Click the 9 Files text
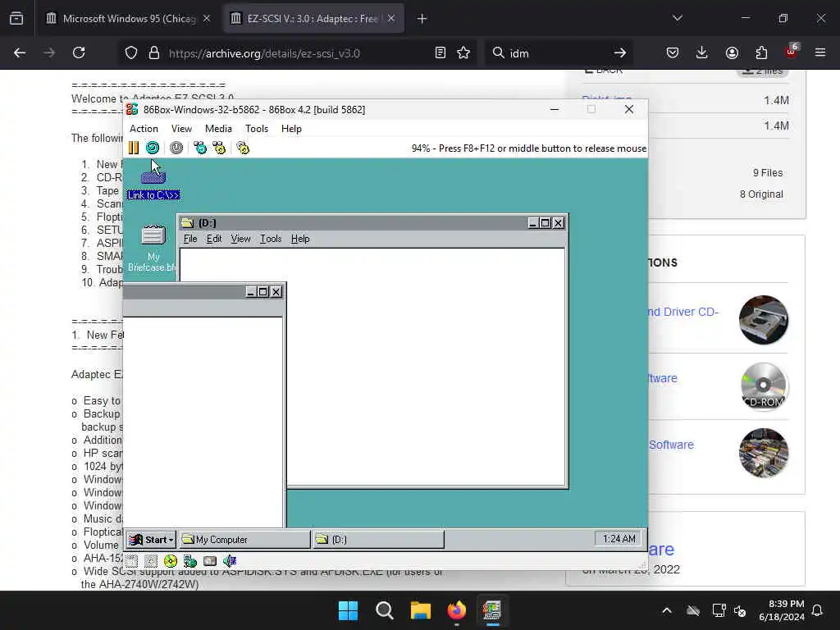 click(x=768, y=173)
